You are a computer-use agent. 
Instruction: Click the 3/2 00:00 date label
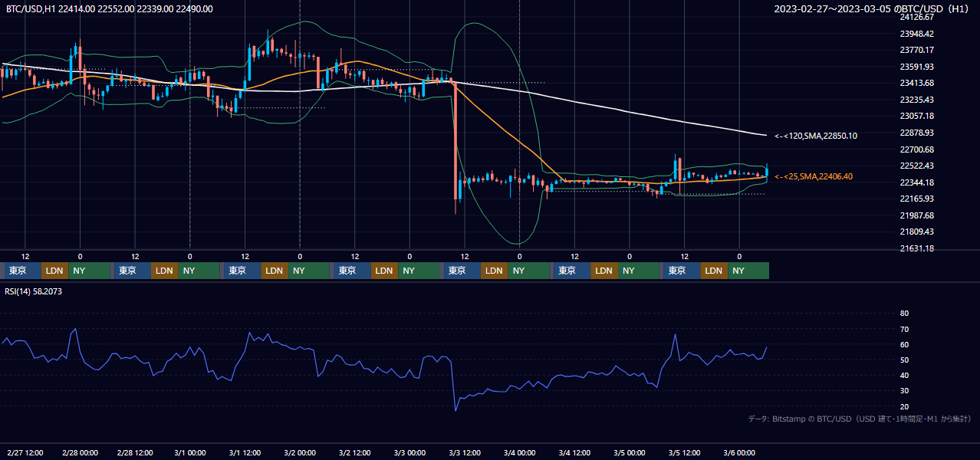click(x=300, y=452)
